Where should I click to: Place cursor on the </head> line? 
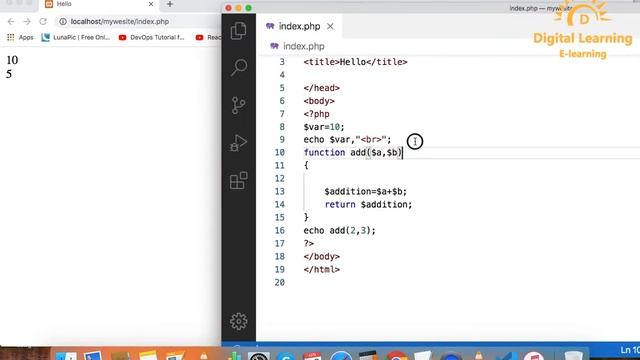(x=322, y=88)
